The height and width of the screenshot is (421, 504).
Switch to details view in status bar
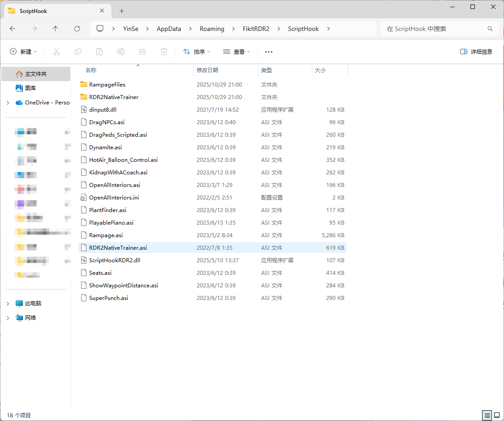point(487,416)
